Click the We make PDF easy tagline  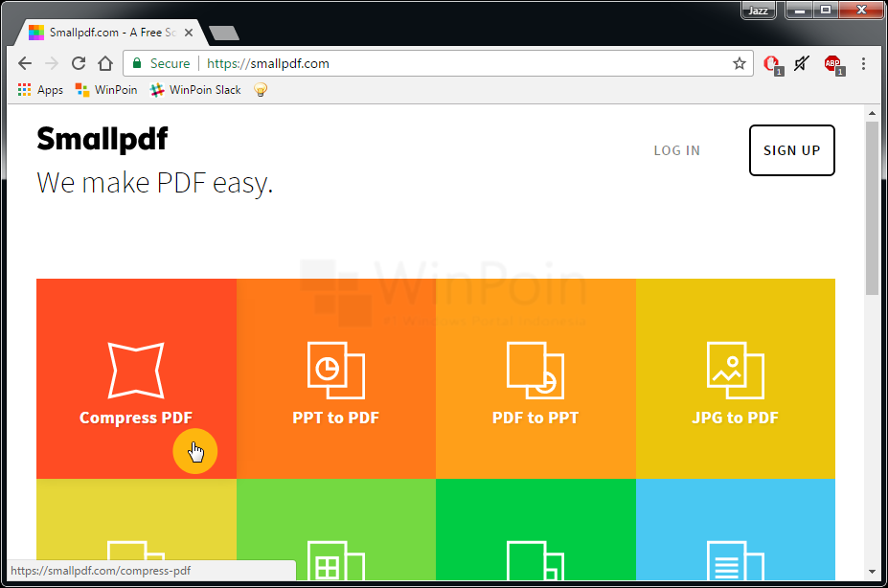pyautogui.click(x=154, y=183)
